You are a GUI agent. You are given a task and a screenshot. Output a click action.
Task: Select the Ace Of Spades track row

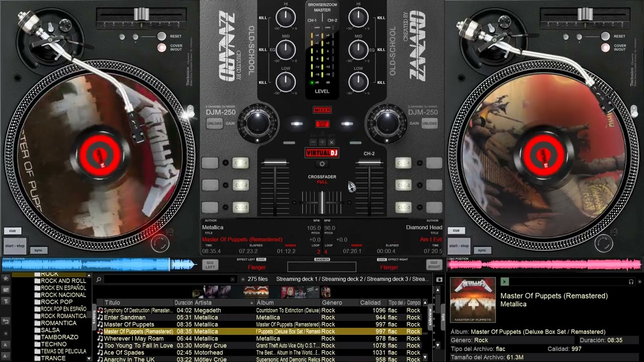259,352
